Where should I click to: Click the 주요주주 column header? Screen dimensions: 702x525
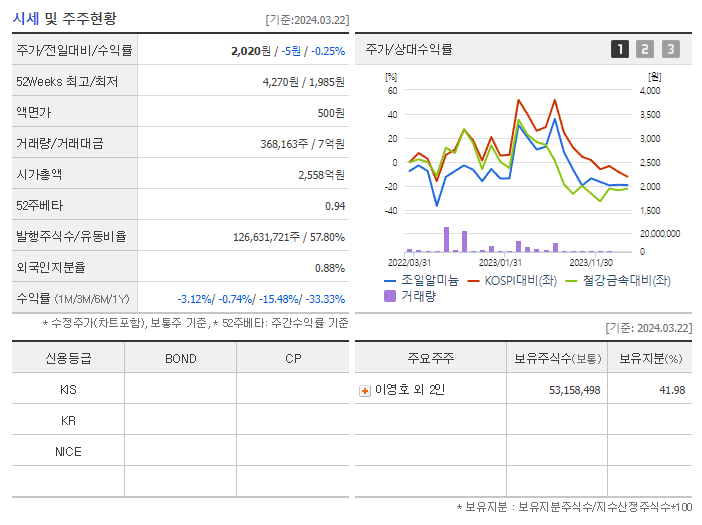tap(430, 358)
